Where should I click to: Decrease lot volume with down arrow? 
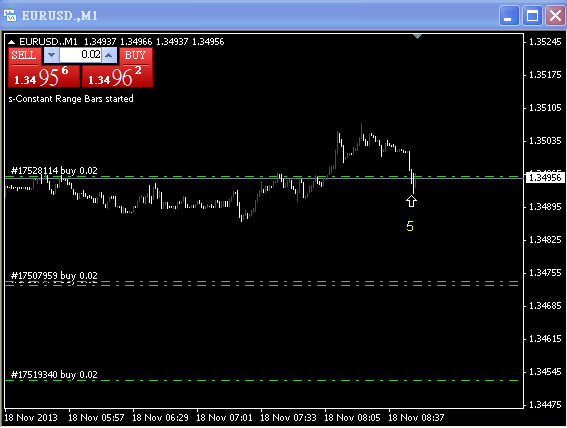[51, 55]
